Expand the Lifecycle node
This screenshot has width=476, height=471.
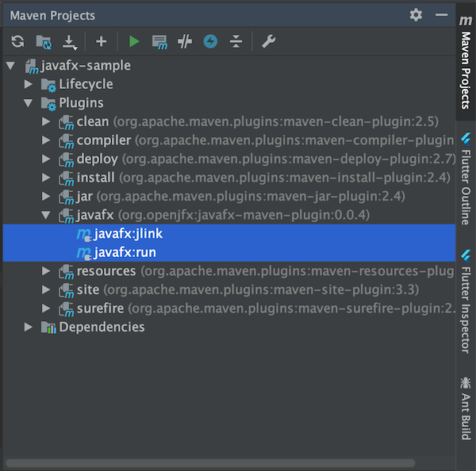[29, 84]
